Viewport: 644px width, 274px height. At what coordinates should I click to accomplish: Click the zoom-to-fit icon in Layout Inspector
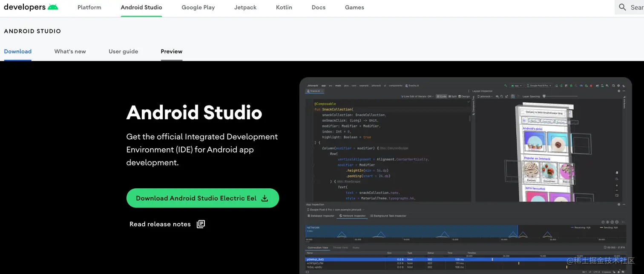617,195
